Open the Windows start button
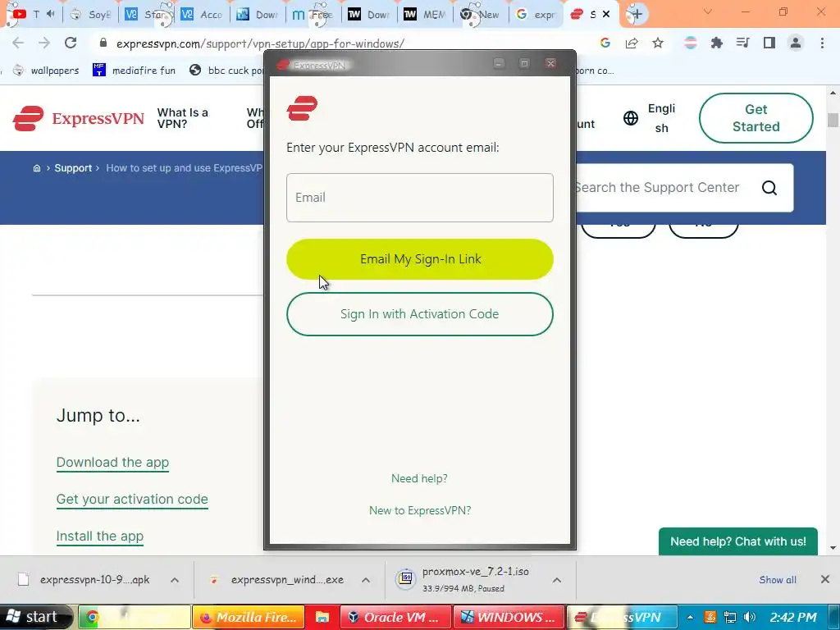The width and height of the screenshot is (840, 630). pos(35,617)
